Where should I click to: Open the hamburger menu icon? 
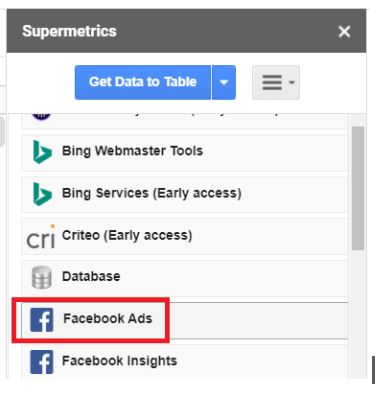272,82
